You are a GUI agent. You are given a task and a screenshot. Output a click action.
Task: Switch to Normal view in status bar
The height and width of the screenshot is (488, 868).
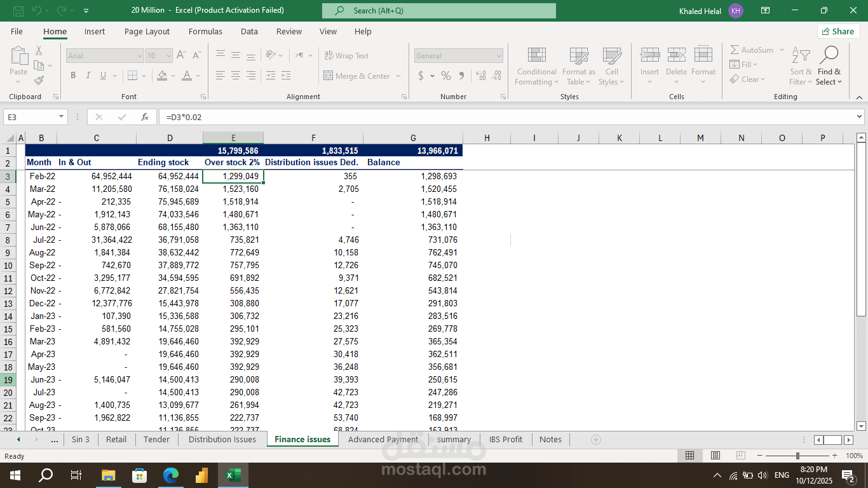coord(689,456)
